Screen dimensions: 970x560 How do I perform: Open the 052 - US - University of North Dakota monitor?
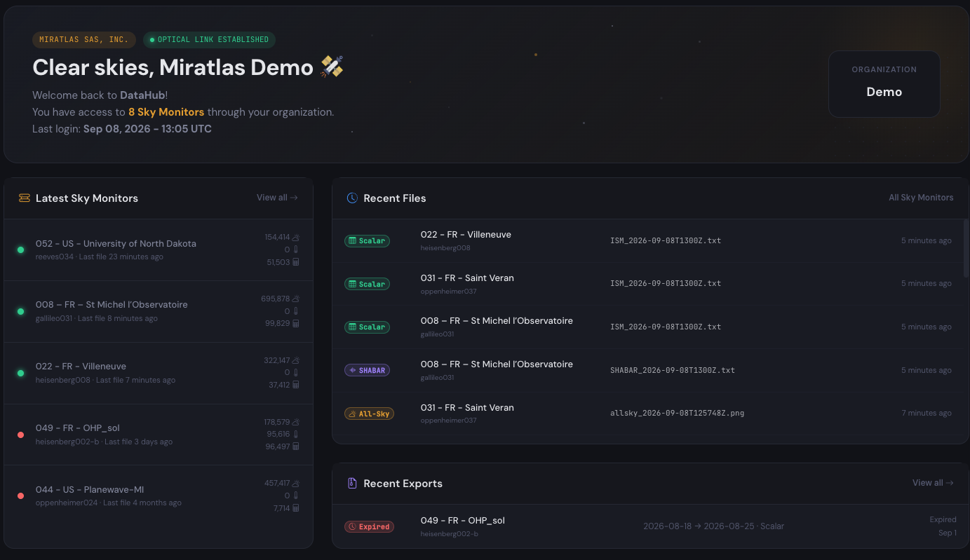click(x=159, y=250)
